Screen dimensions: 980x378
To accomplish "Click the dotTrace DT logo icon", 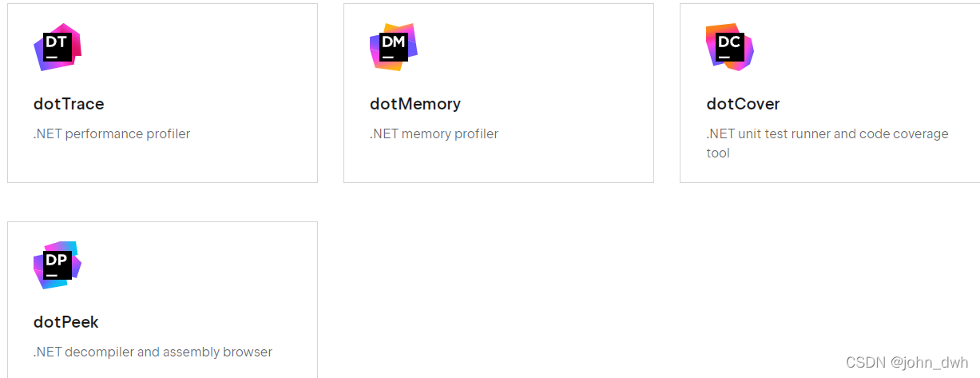I will tap(58, 47).
